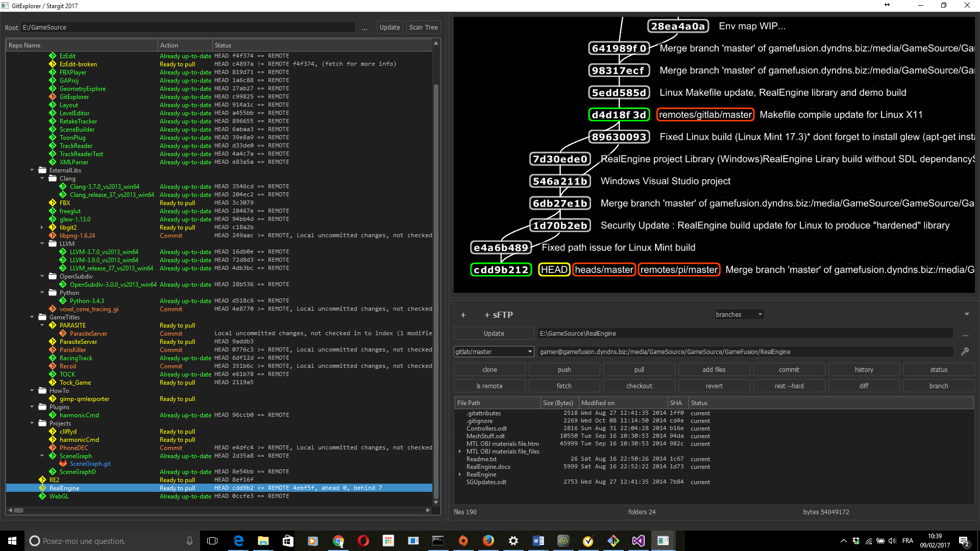The height and width of the screenshot is (551, 980).
Task: Click the yellow diamond icon next to RE2
Action: pos(42,480)
